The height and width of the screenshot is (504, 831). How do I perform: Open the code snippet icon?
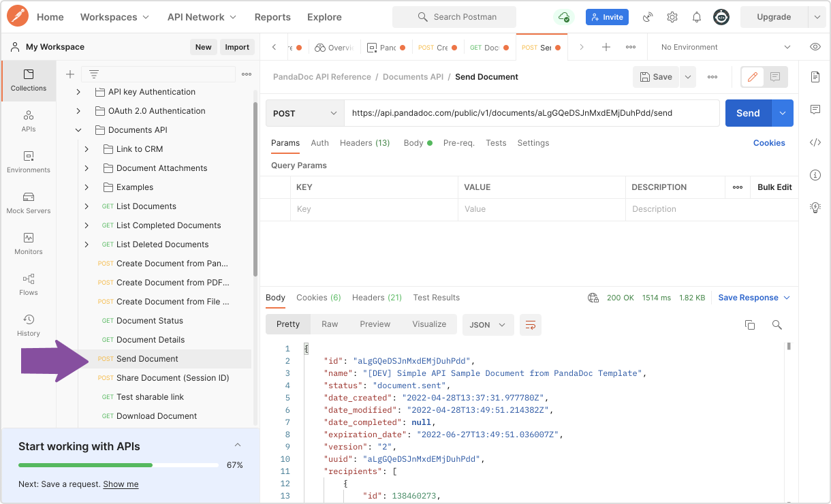tap(815, 142)
